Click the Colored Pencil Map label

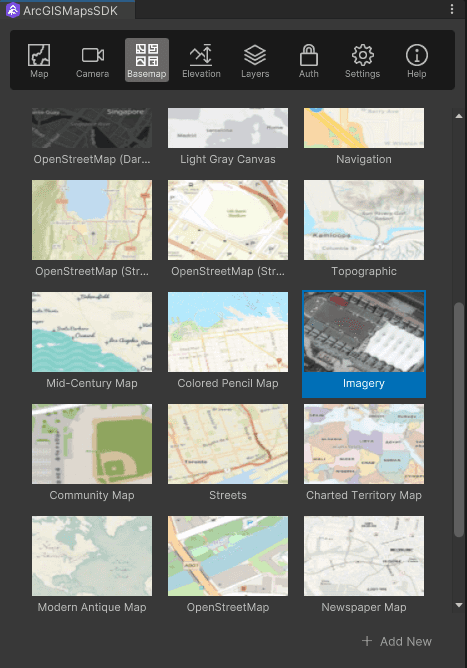228,383
